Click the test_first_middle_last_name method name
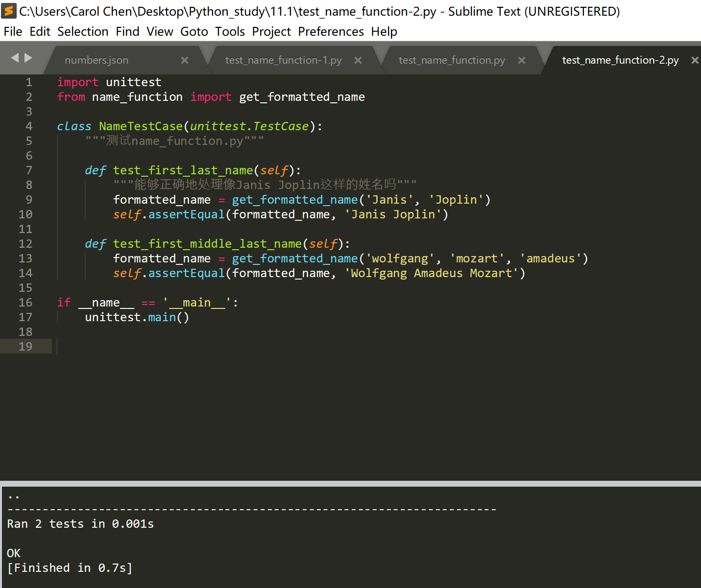The height and width of the screenshot is (588, 701). (208, 244)
